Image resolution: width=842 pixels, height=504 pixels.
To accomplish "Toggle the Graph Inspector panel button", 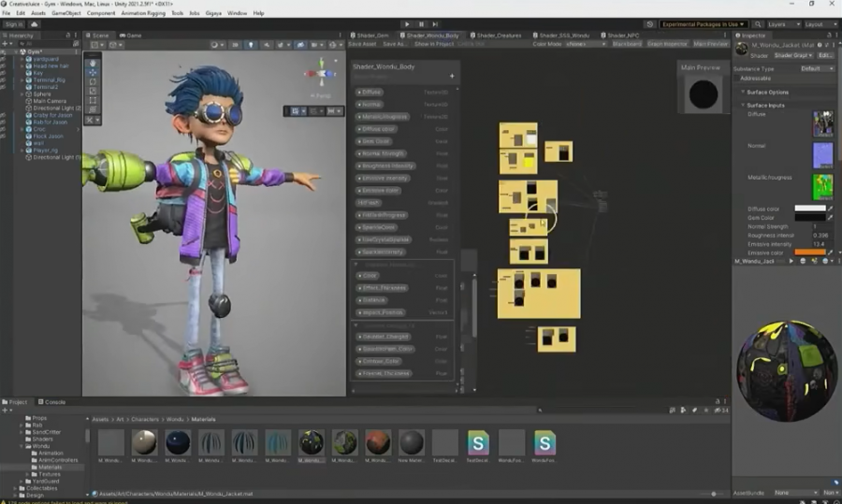I will (667, 44).
